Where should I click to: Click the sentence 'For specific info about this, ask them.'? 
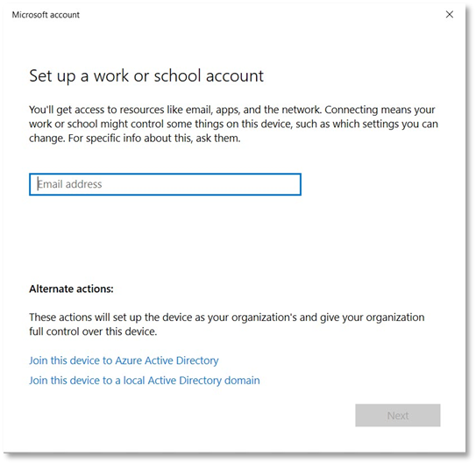pos(154,139)
